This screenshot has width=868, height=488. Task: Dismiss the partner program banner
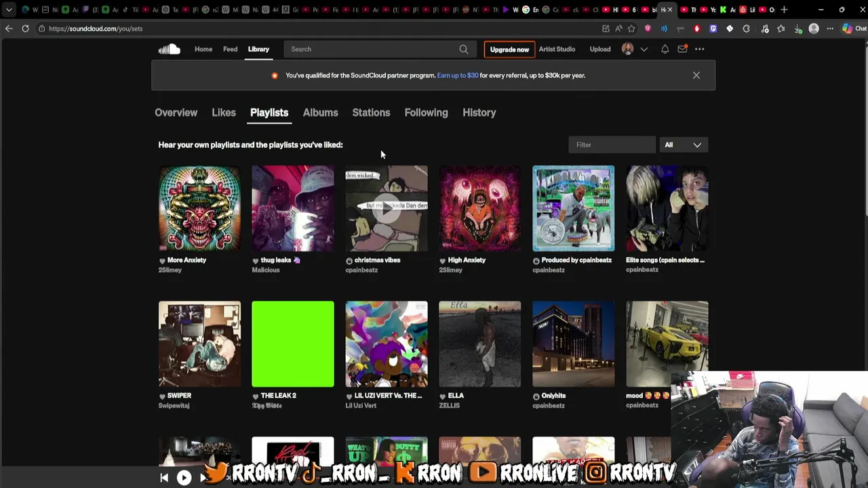(696, 75)
